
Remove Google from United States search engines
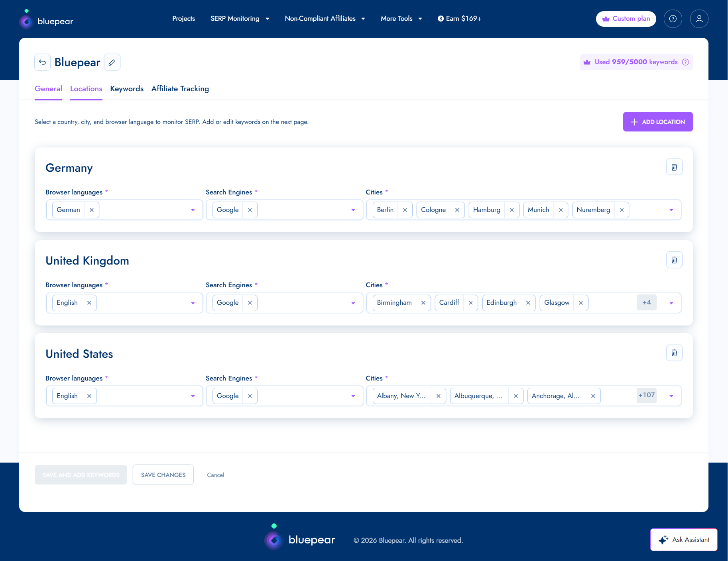250,396
